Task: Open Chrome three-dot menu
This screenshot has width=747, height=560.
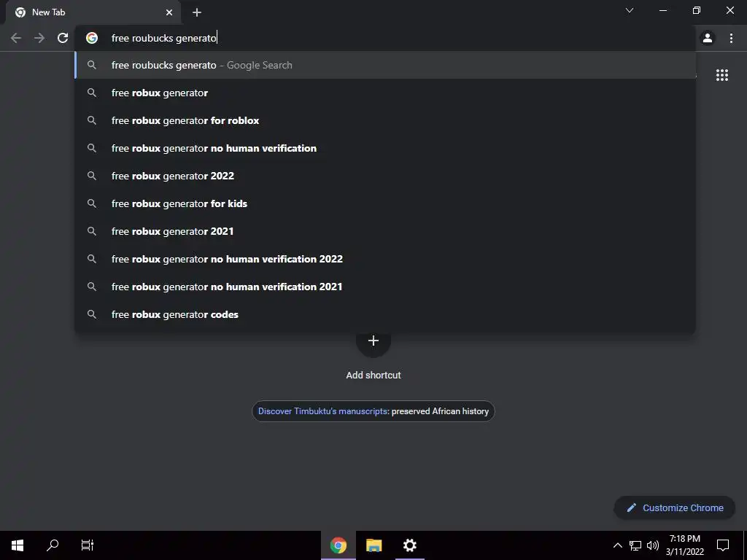Action: 731,38
